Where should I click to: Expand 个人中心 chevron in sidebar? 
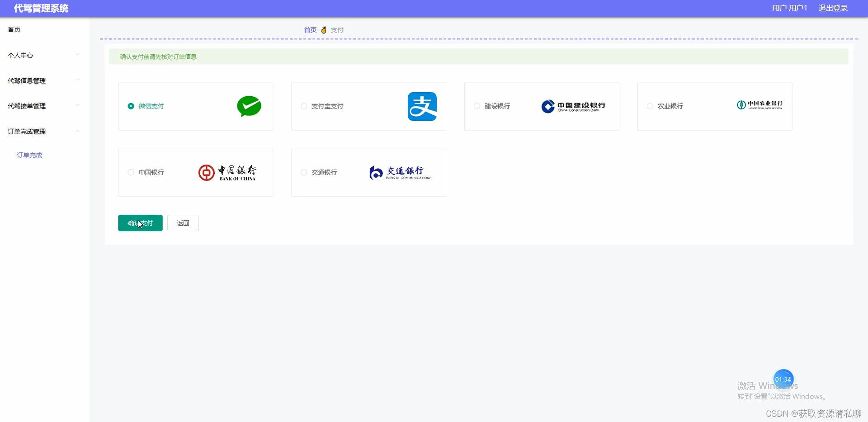click(x=77, y=55)
